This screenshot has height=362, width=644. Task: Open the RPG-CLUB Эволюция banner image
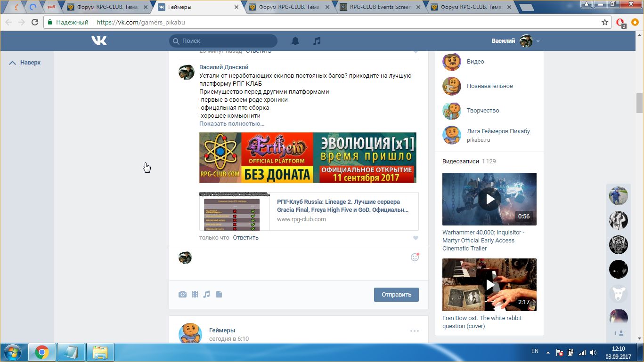click(308, 158)
